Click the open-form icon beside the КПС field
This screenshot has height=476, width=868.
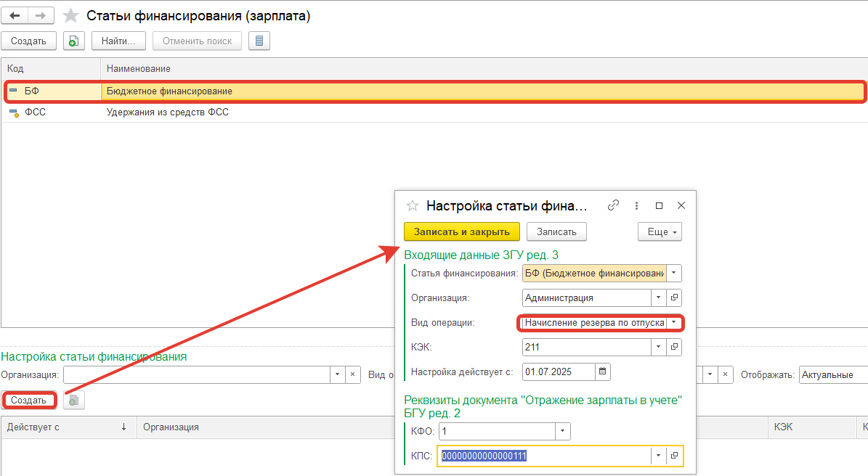coord(674,456)
